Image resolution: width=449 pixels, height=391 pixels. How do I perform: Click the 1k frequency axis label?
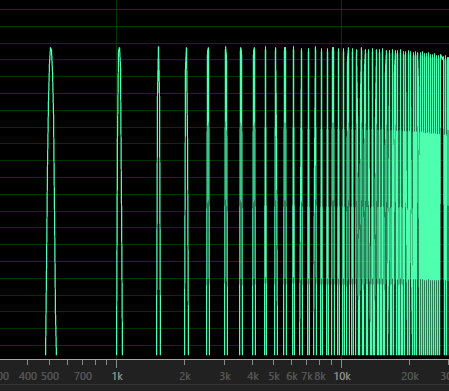117,376
